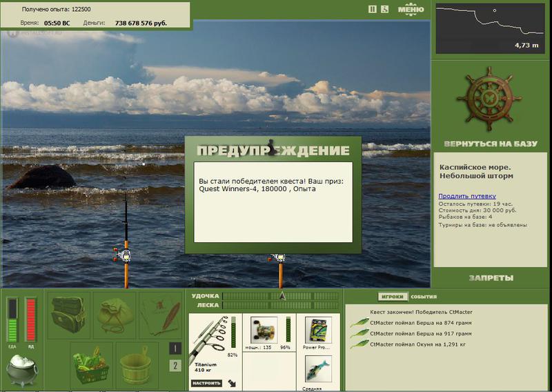
Task: Follow the Продлить путевку link
Action: [x=467, y=196]
